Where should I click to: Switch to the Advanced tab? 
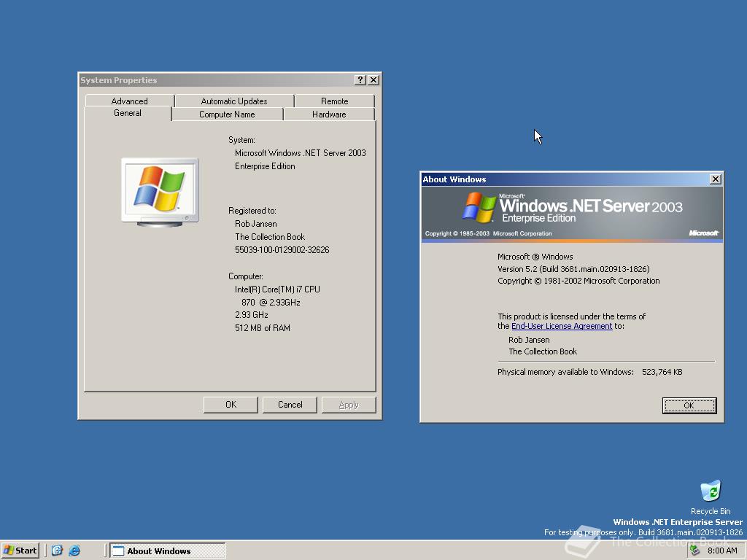[x=129, y=101]
